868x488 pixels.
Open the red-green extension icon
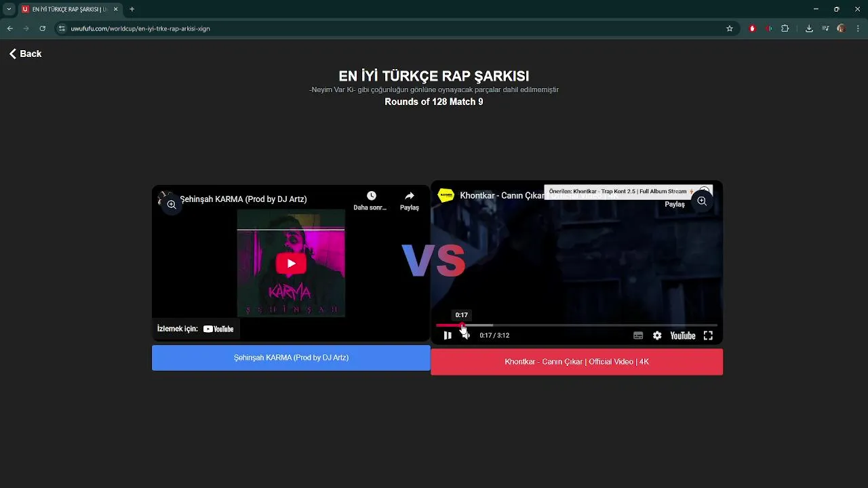coord(768,28)
